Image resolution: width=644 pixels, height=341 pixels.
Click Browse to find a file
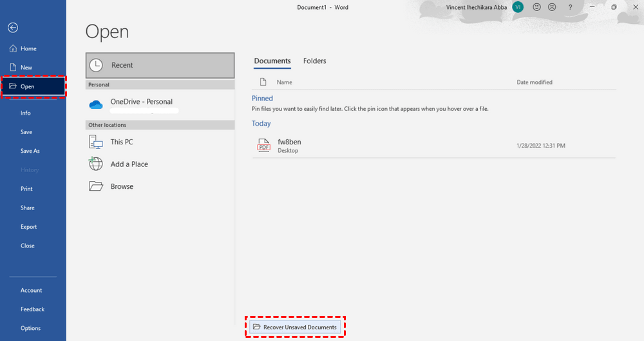(x=160, y=186)
